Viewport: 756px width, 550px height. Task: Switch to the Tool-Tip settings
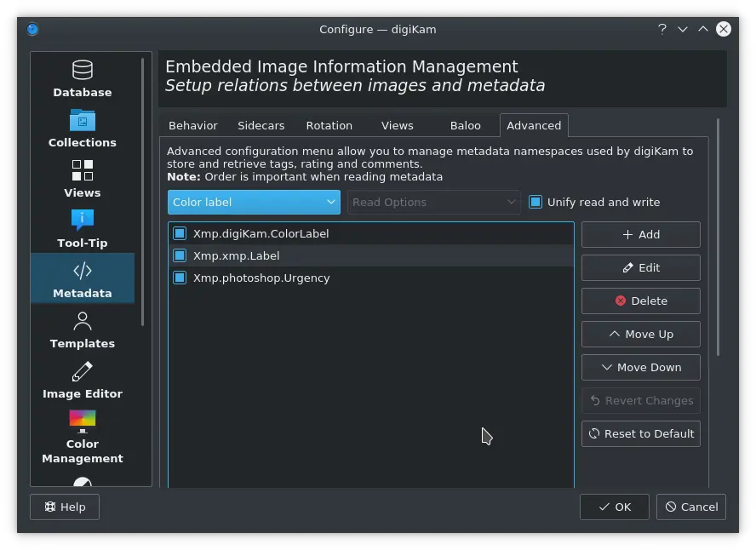pyautogui.click(x=82, y=228)
